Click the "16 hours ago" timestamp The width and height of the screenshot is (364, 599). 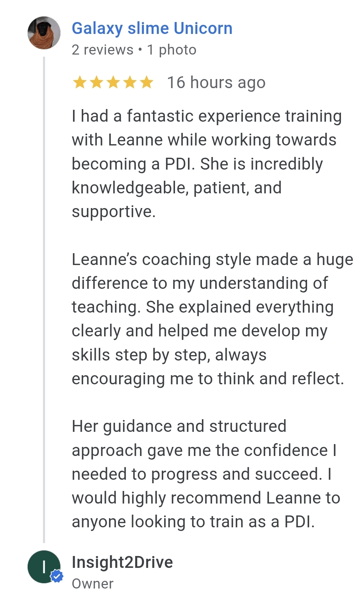coord(216,83)
